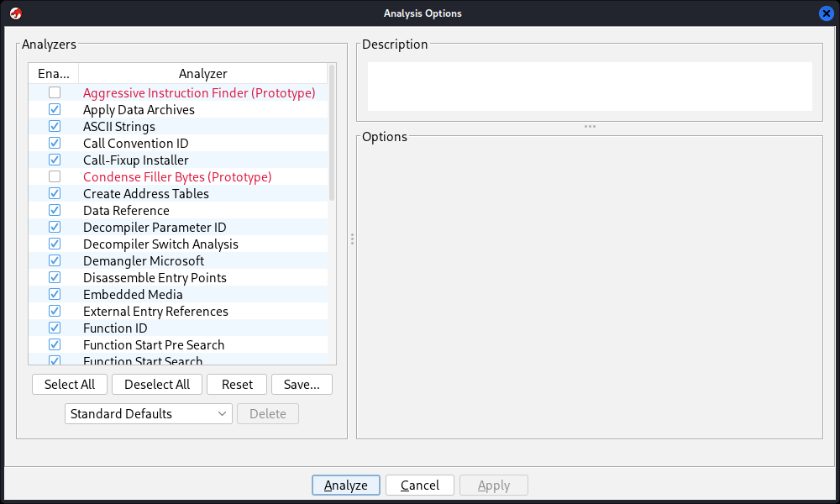Click the Ena... column header
The width and height of the screenshot is (840, 504).
[x=54, y=73]
